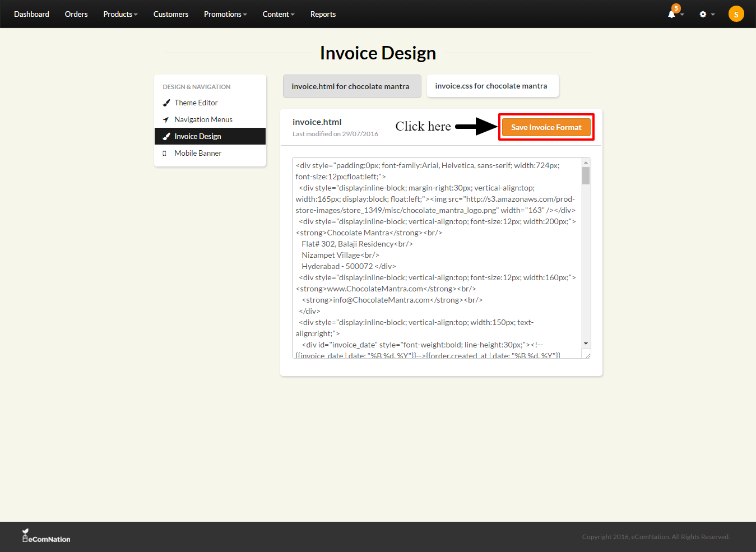
Task: Click inside the invoice HTML code textarea
Action: (x=437, y=258)
